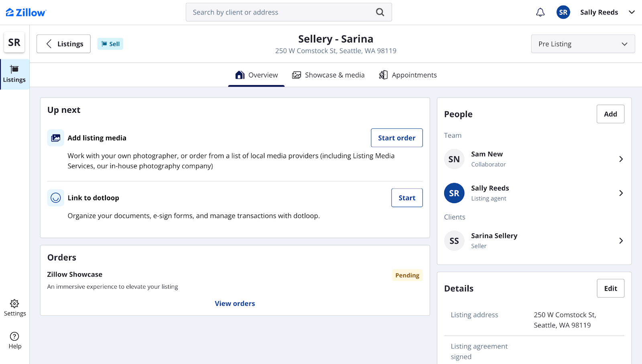Screen dimensions: 642x364
Task: Expand Sarina Sellery seller details
Action: [620, 241]
